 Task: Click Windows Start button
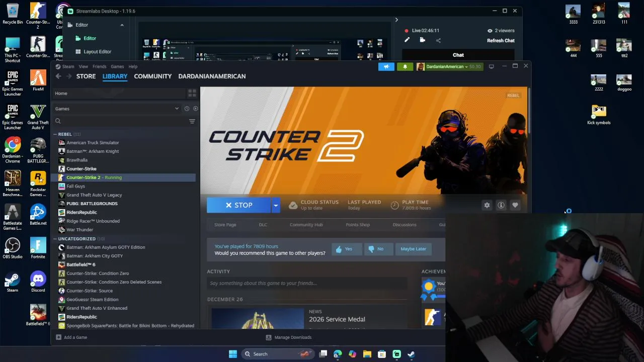(233, 354)
